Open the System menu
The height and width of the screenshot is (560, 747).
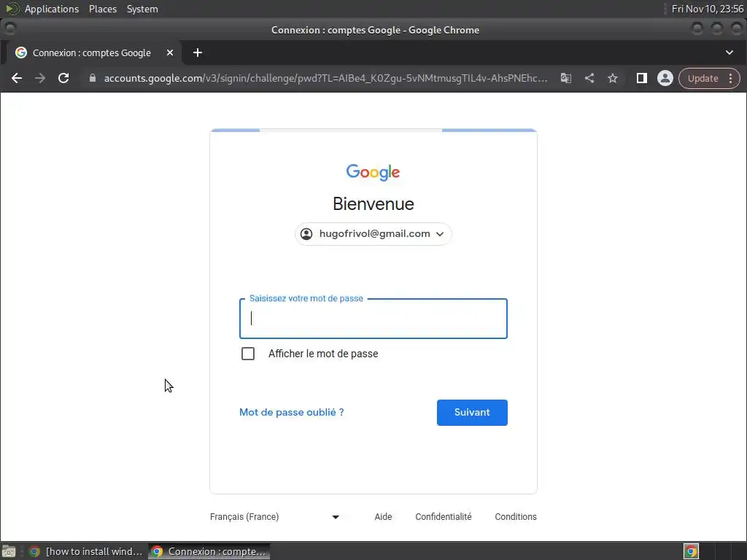pyautogui.click(x=142, y=9)
